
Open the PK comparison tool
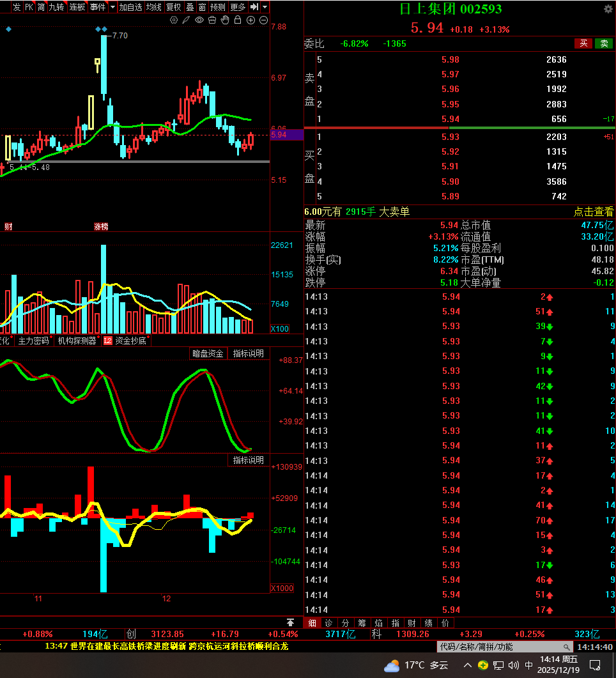pyautogui.click(x=29, y=7)
